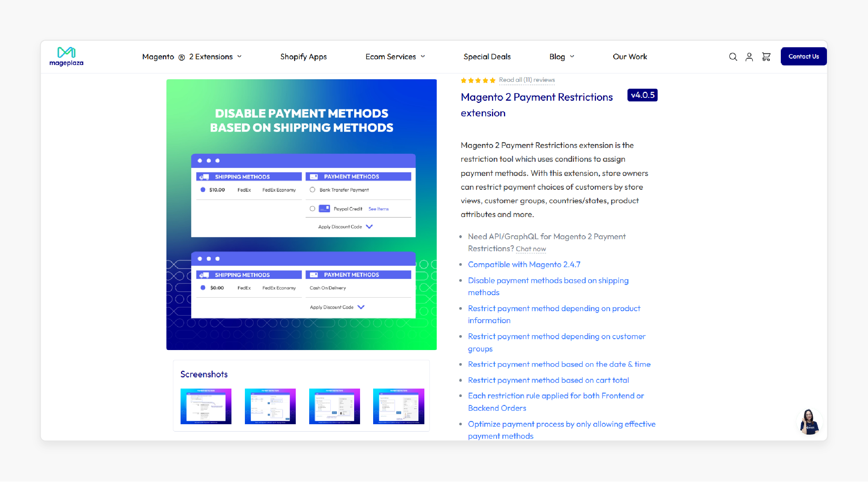Open Disable payment methods based on shipping link
868x482 pixels.
548,286
